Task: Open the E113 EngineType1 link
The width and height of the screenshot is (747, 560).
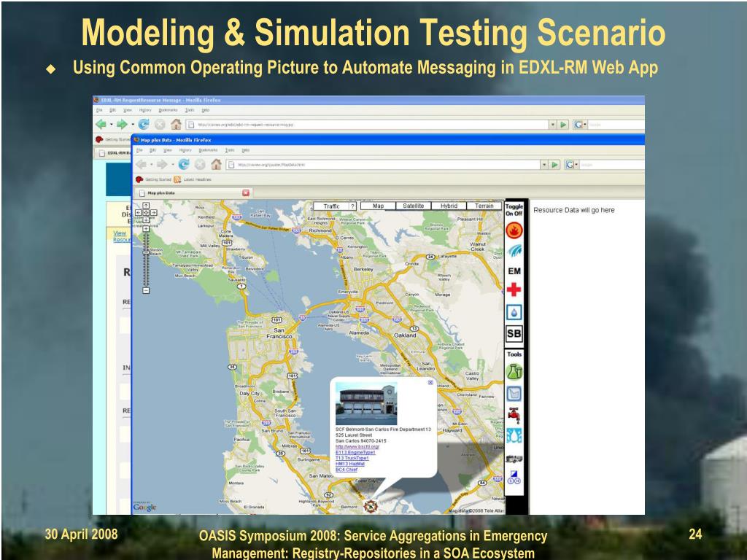Action: pyautogui.click(x=355, y=452)
